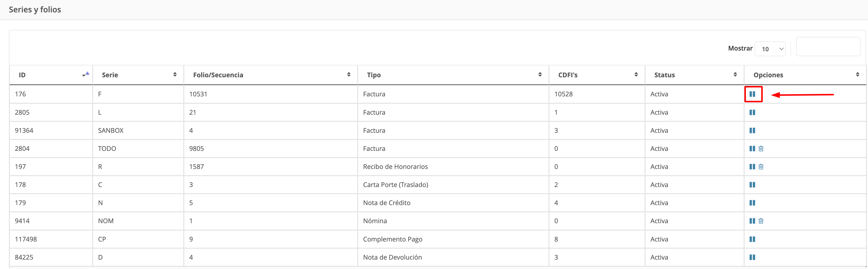The height and width of the screenshot is (269, 868).
Task: Sort table by Status column
Action: pos(694,75)
